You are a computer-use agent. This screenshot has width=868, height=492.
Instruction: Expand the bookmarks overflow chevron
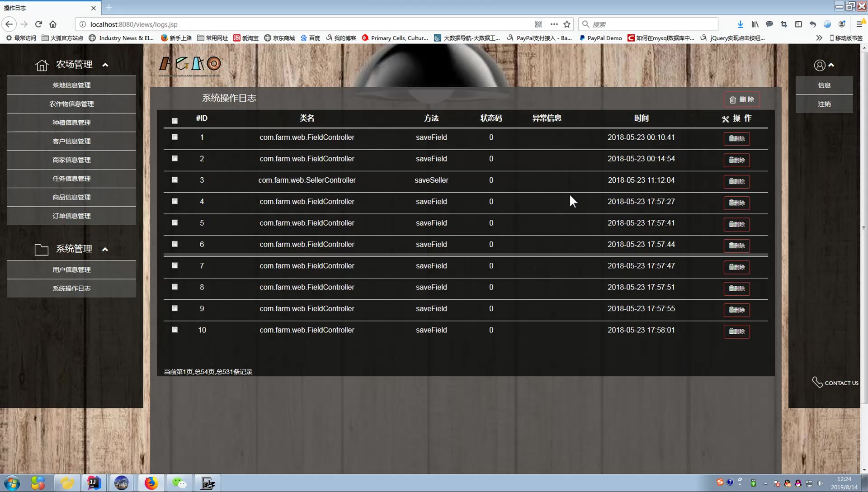coord(819,38)
